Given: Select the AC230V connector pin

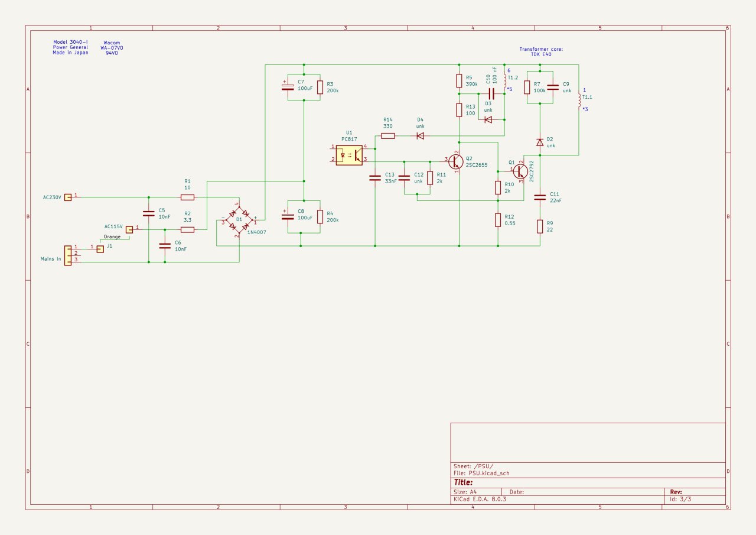Looking at the screenshot, I should (x=68, y=197).
